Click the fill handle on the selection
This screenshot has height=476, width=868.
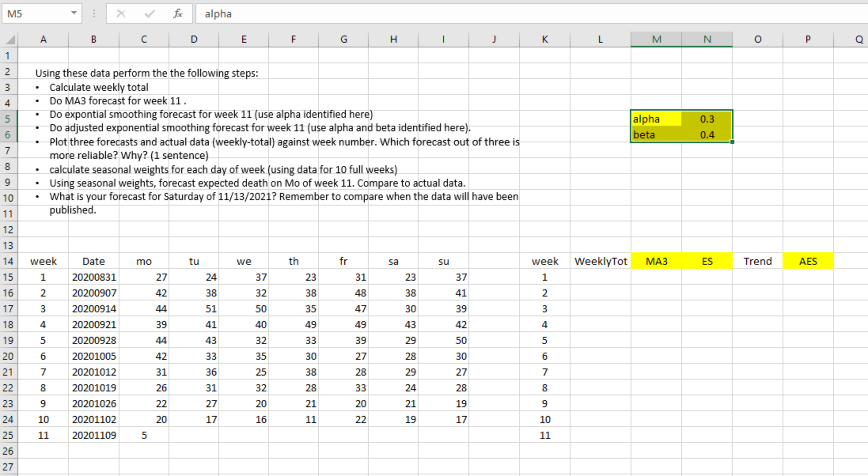click(732, 142)
